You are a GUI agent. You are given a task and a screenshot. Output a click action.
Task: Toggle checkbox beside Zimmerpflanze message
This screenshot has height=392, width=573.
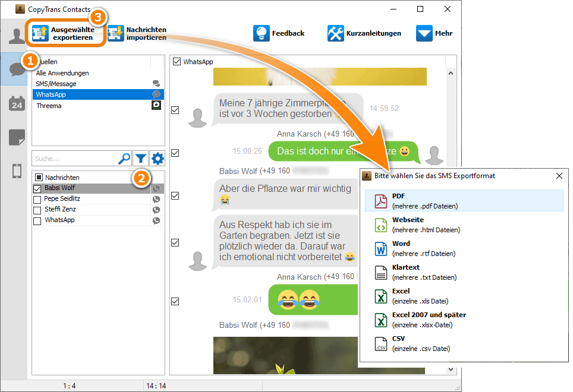[x=175, y=110]
